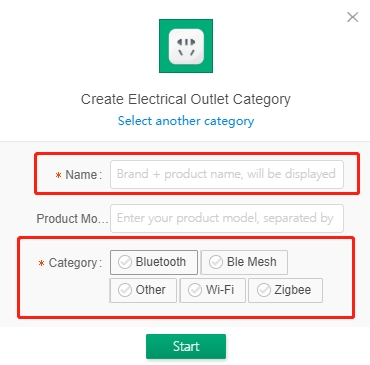Select the Zigbee category option
The image size is (370, 365).
pyautogui.click(x=286, y=290)
